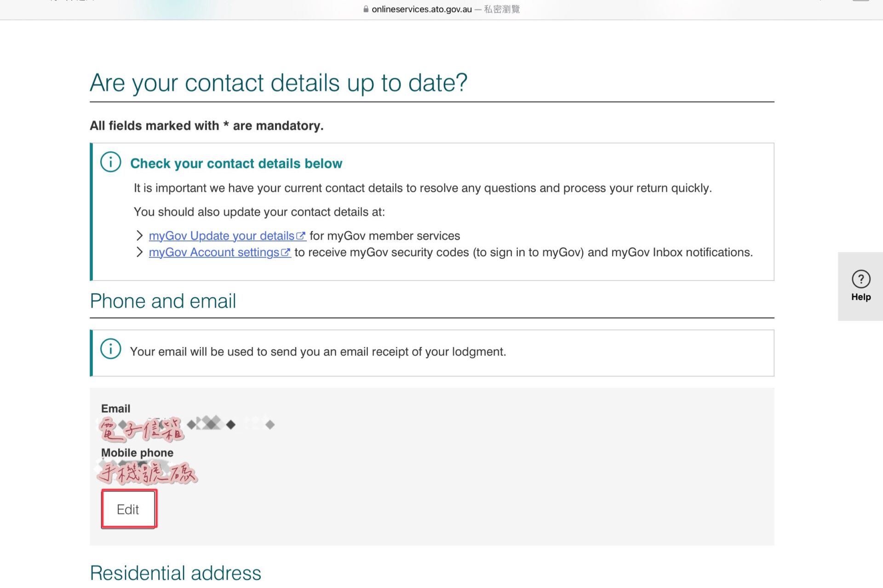Open the 'myGov Update your details' link
Image resolution: width=883 pixels, height=588 pixels.
221,236
